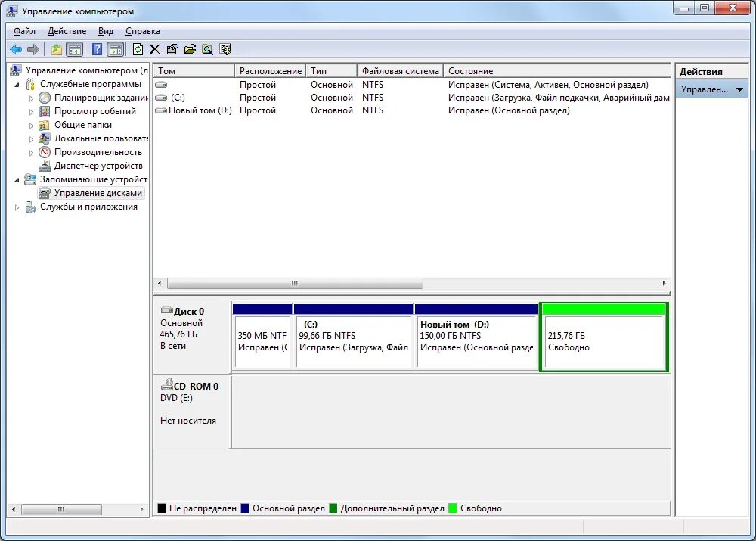
Task: Click the dark green Дополнительный раздел swatch
Action: pyautogui.click(x=333, y=508)
